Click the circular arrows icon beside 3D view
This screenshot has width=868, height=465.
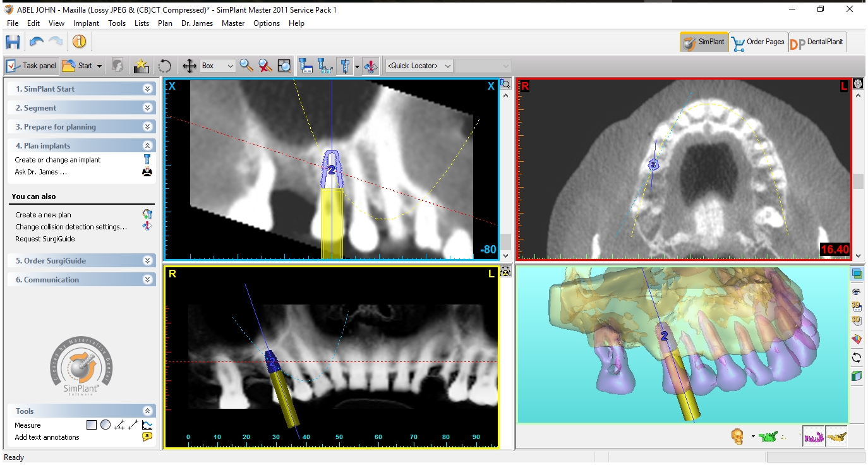[x=857, y=358]
